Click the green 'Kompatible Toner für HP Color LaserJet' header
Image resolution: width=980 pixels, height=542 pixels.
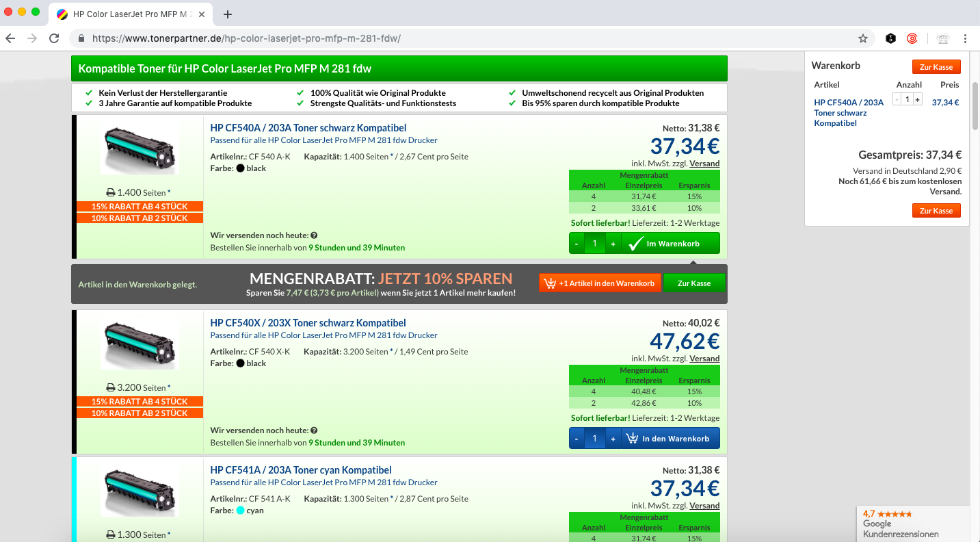pos(399,68)
